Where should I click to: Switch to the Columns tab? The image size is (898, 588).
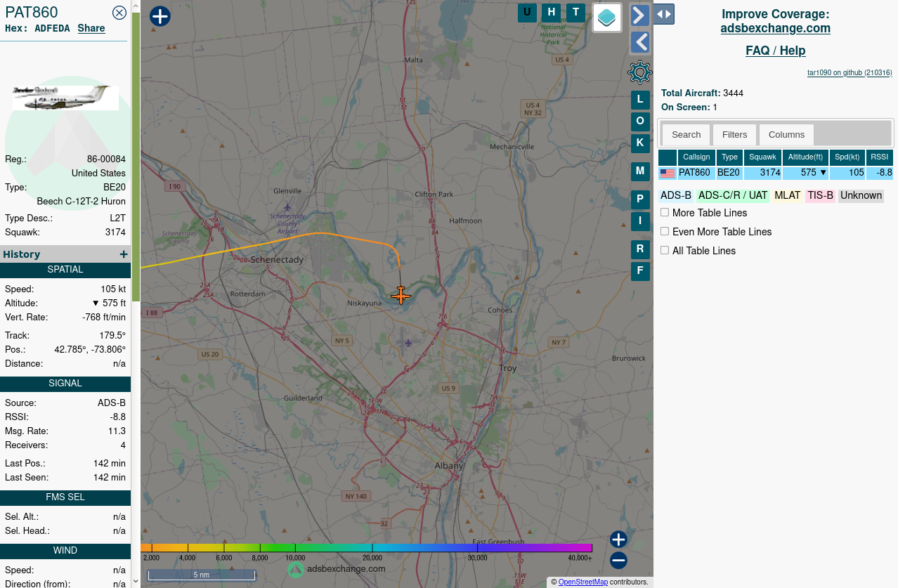(x=786, y=135)
